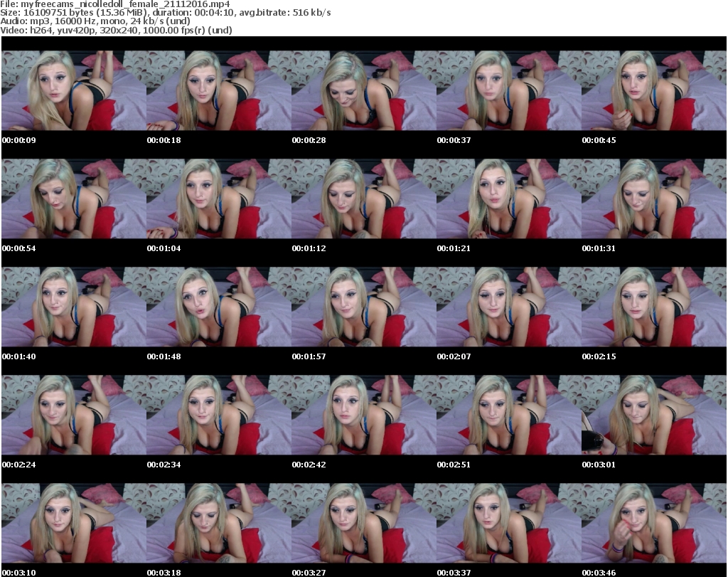Click the timestamp text 00:01:31
Viewport: 728px width, 577px height.
[599, 248]
